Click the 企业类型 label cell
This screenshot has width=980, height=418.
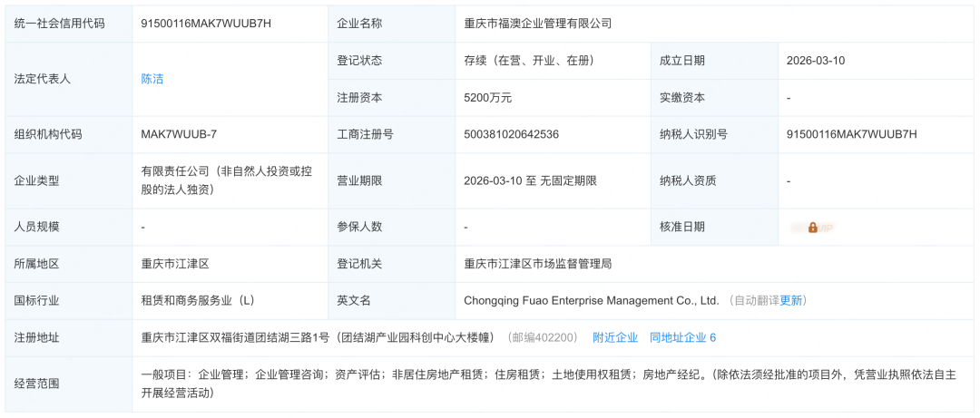click(69, 181)
